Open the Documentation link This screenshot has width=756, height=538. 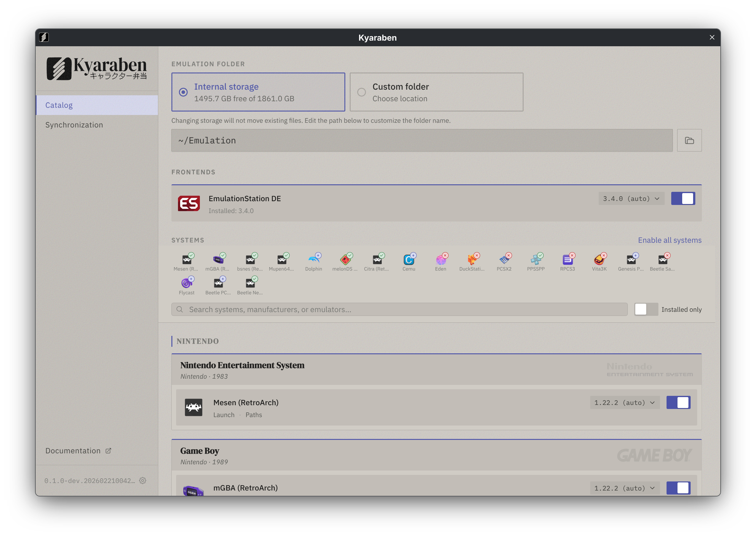(73, 450)
